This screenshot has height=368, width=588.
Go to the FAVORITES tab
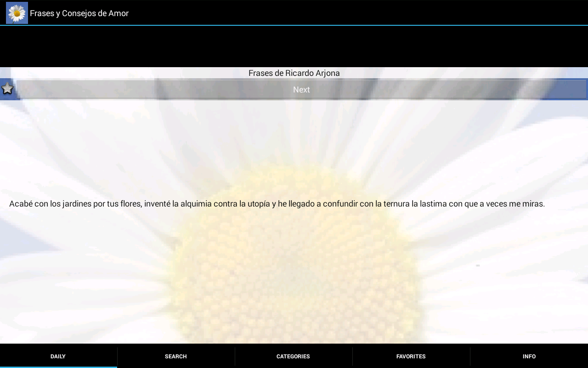click(411, 356)
